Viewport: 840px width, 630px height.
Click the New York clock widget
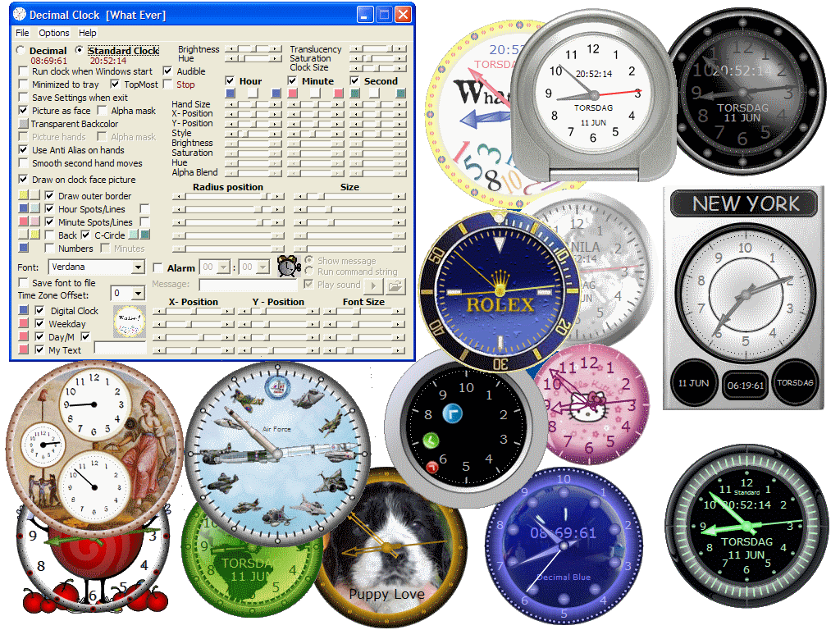tap(744, 296)
